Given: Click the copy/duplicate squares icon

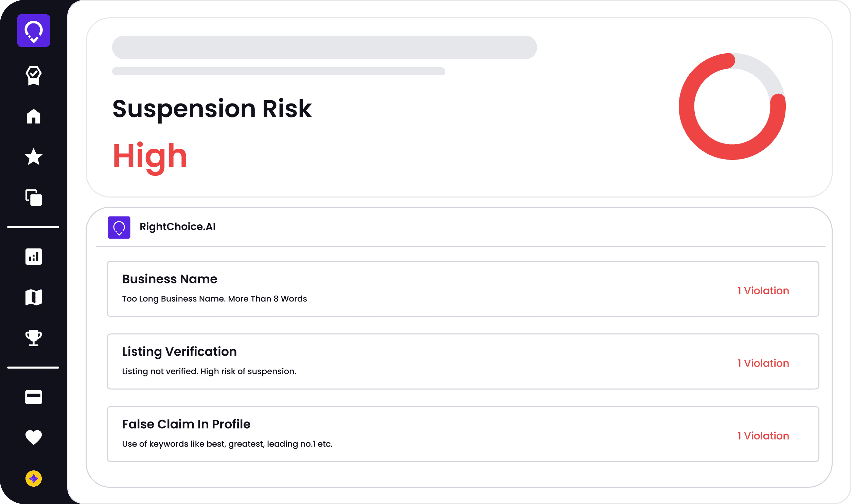Looking at the screenshot, I should click(x=33, y=197).
